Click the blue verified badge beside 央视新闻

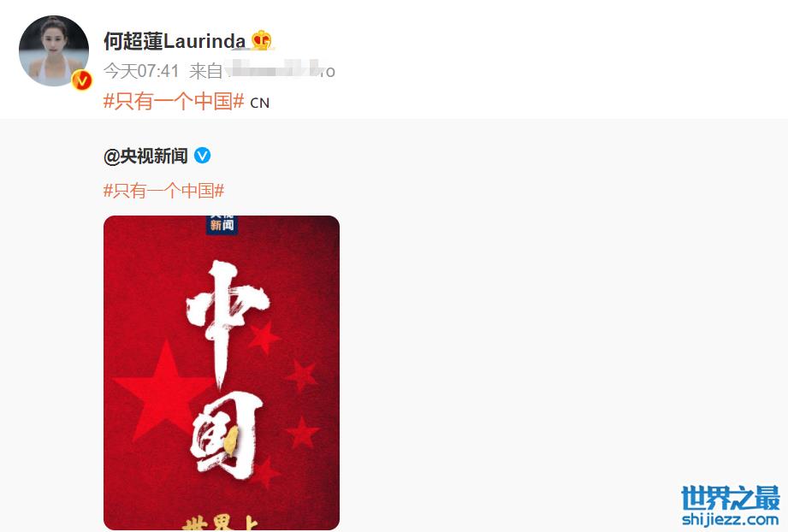point(203,156)
